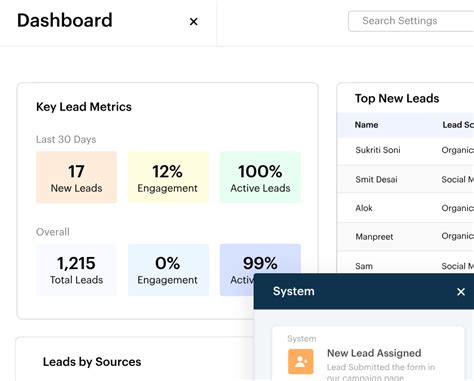This screenshot has height=381, width=474.
Task: Click the Search Settings input field
Action: click(411, 21)
